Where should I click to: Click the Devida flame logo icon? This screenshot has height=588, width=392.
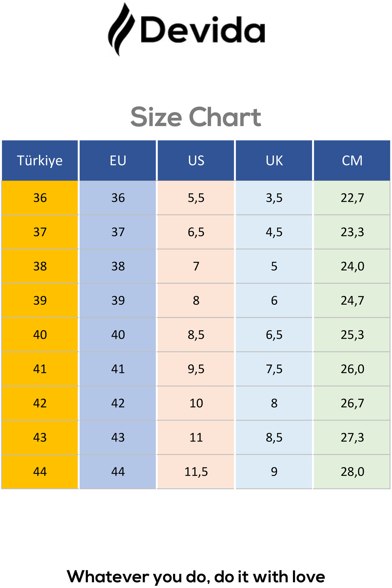(x=121, y=30)
